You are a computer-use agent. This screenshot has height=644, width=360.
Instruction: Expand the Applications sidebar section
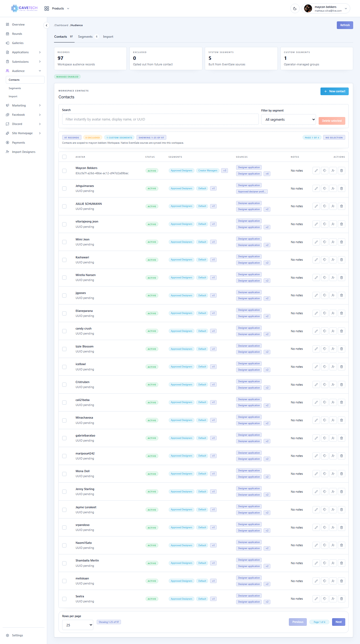23,52
